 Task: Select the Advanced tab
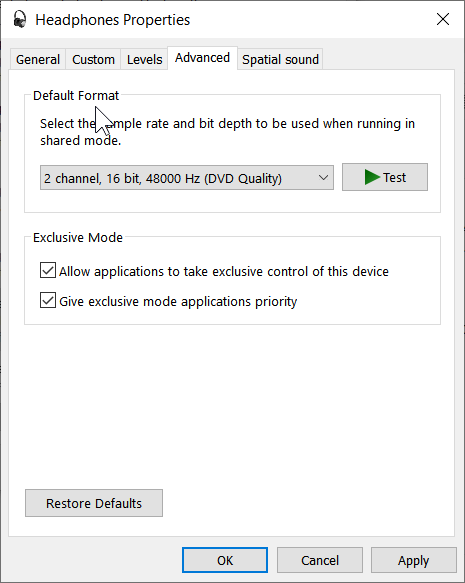pos(202,58)
